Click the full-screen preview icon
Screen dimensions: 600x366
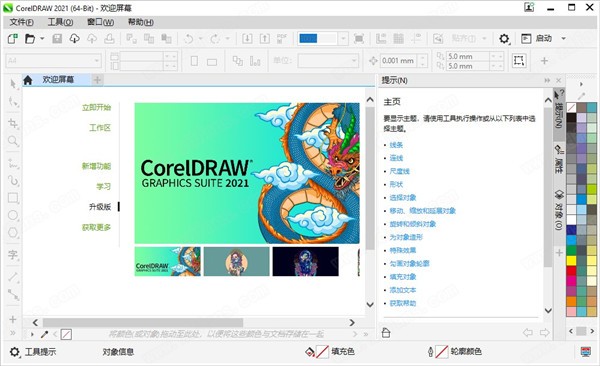(359, 39)
